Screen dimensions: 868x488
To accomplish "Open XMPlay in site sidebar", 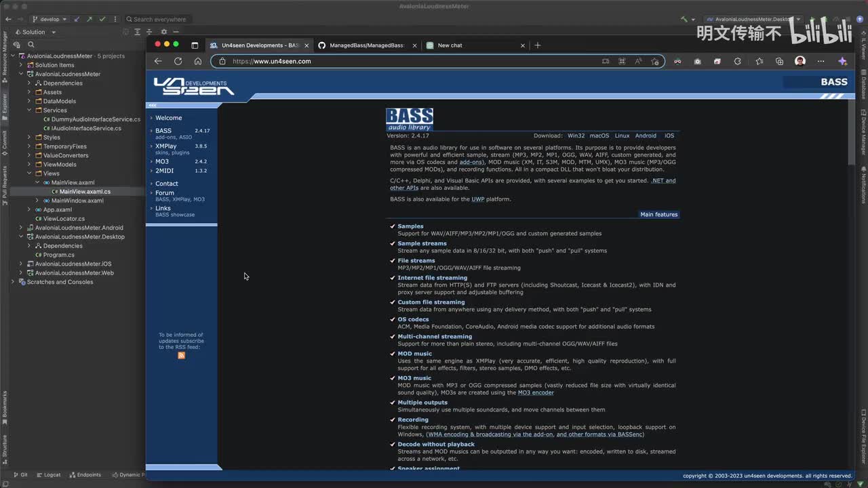I will (165, 146).
